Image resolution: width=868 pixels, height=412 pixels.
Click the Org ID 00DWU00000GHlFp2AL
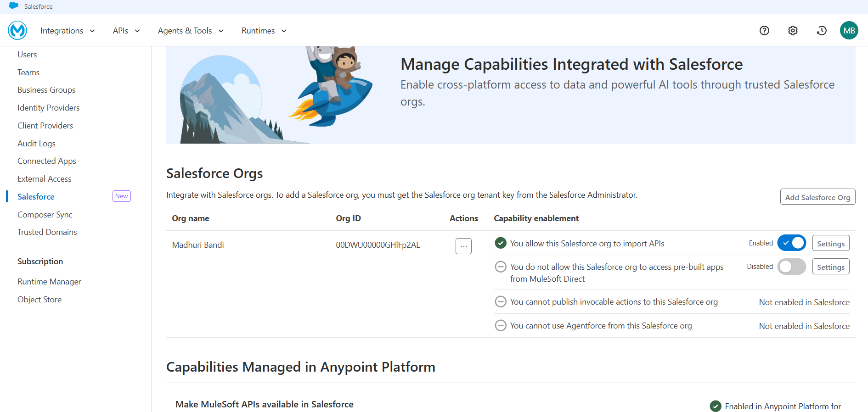coord(378,245)
